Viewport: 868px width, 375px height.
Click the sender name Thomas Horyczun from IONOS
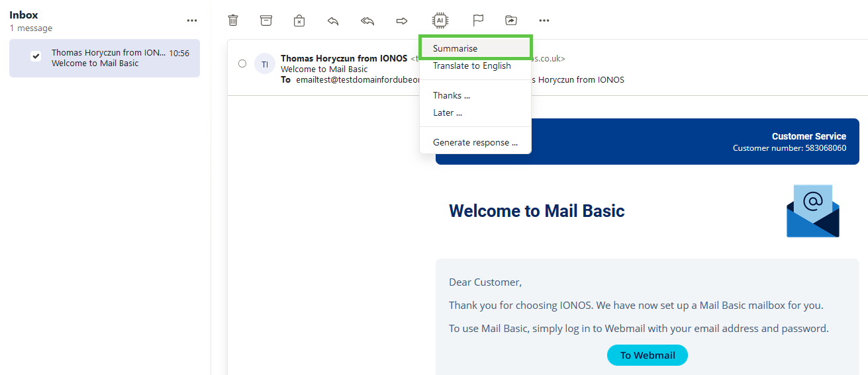(x=344, y=58)
